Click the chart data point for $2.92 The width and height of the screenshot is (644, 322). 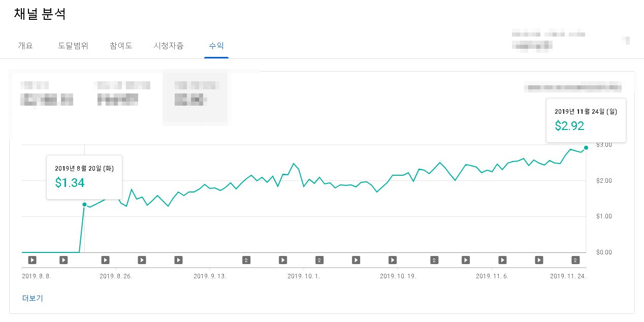click(x=586, y=147)
